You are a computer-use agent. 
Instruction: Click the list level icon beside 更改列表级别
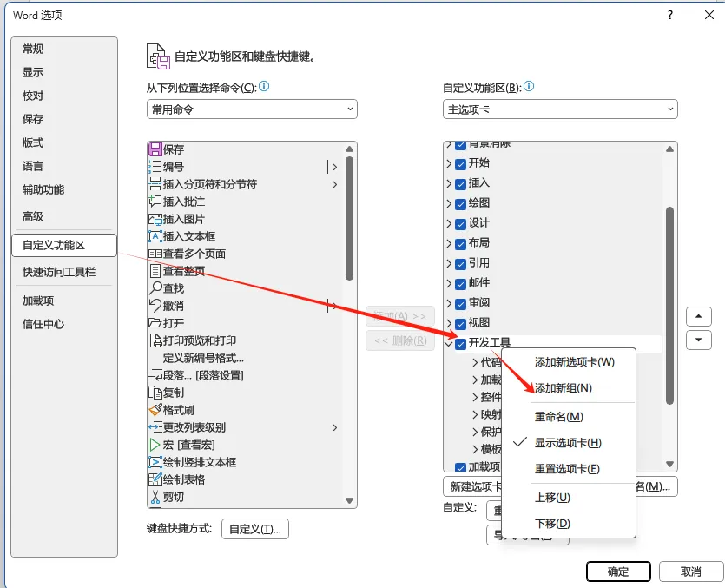[155, 427]
